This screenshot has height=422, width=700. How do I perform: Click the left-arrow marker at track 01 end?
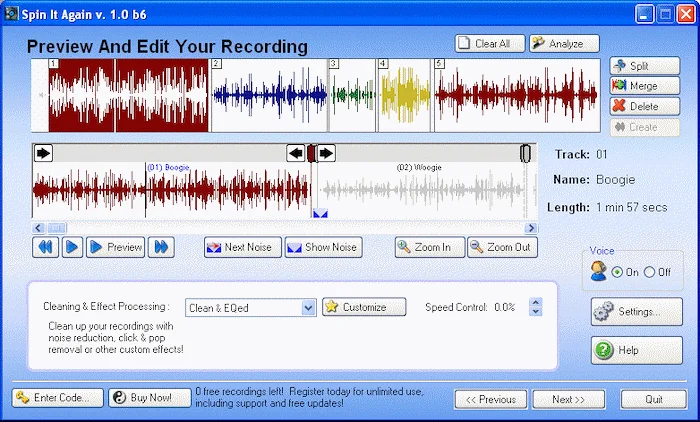point(296,153)
